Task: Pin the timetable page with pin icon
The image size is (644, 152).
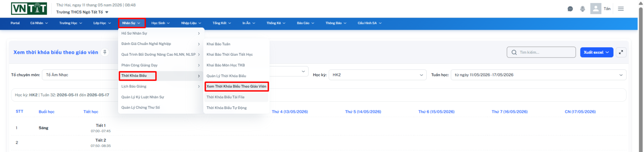Action: pos(105,52)
